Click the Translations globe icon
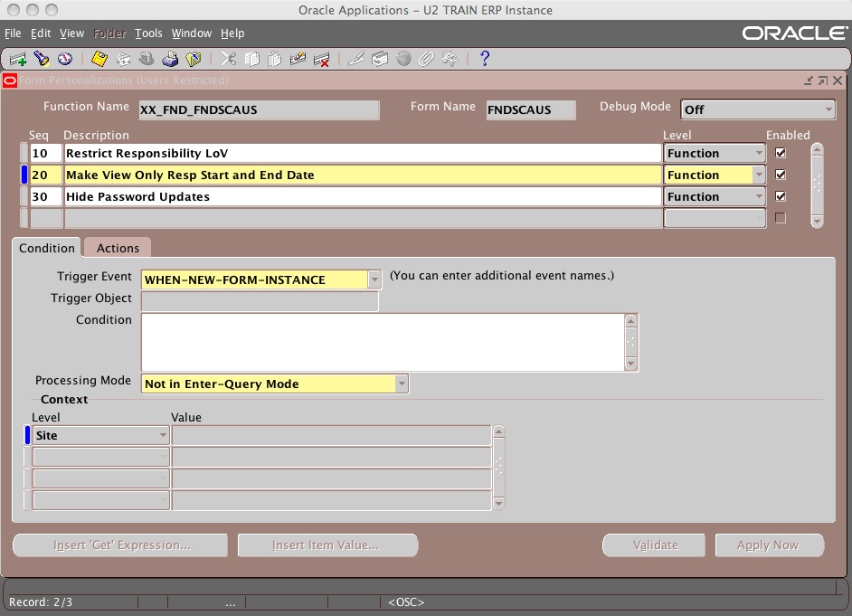Viewport: 852px width, 616px height. point(403,59)
